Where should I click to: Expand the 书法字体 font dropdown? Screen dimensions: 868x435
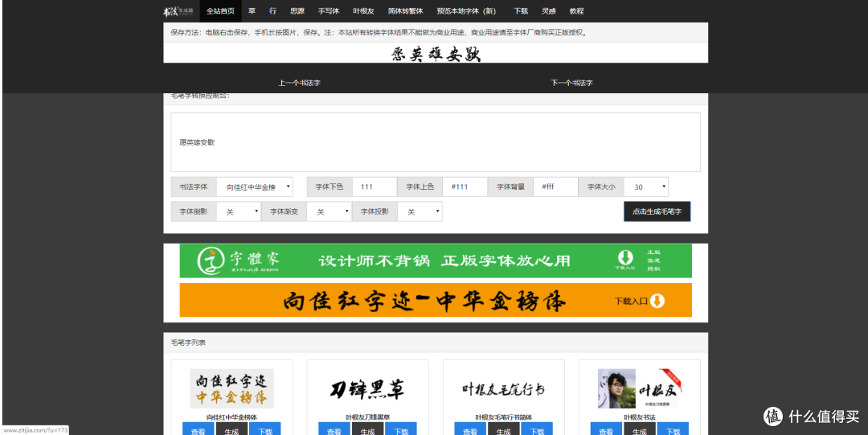click(255, 187)
